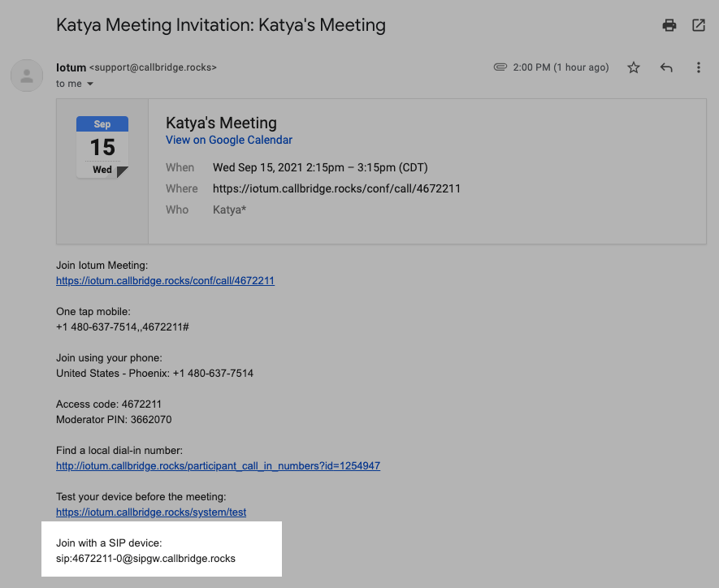Reply using the arrow icon
This screenshot has height=588, width=719.
(x=666, y=67)
